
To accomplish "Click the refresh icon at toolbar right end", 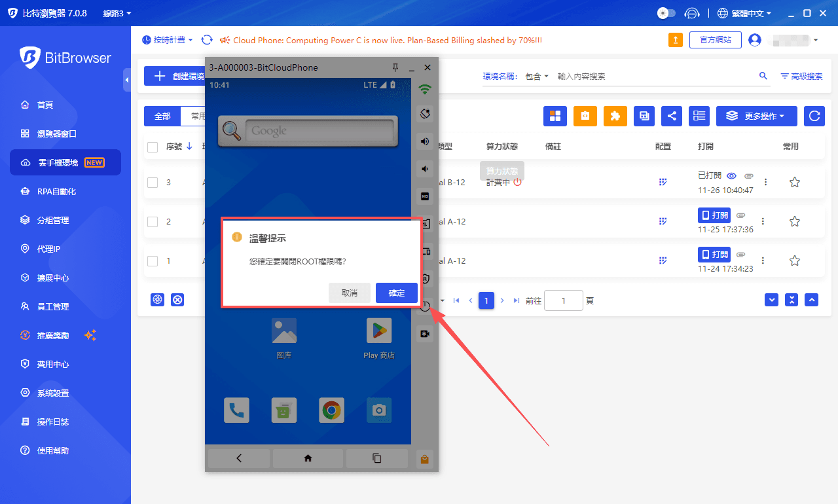I will click(x=814, y=116).
